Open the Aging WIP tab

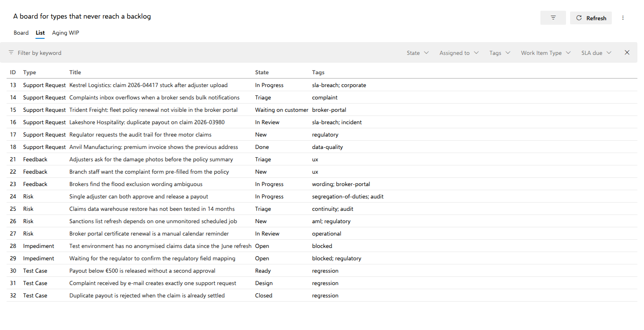click(x=66, y=33)
